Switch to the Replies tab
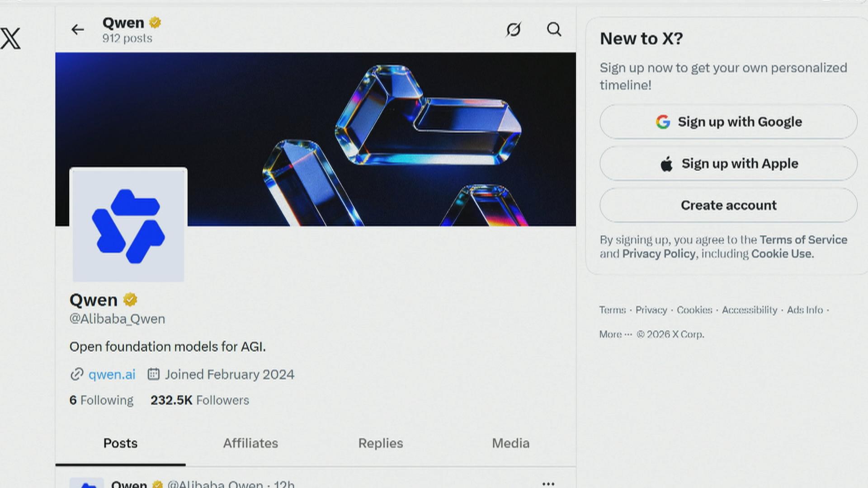The width and height of the screenshot is (868, 488). [x=381, y=443]
